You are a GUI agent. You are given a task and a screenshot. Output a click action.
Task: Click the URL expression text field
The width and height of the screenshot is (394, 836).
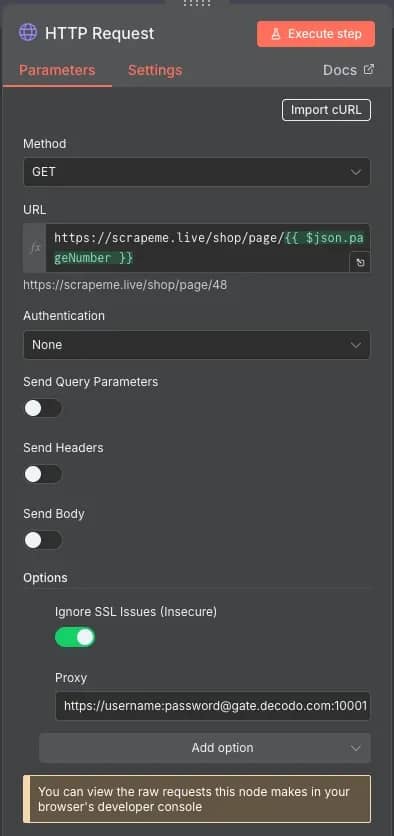(208, 248)
